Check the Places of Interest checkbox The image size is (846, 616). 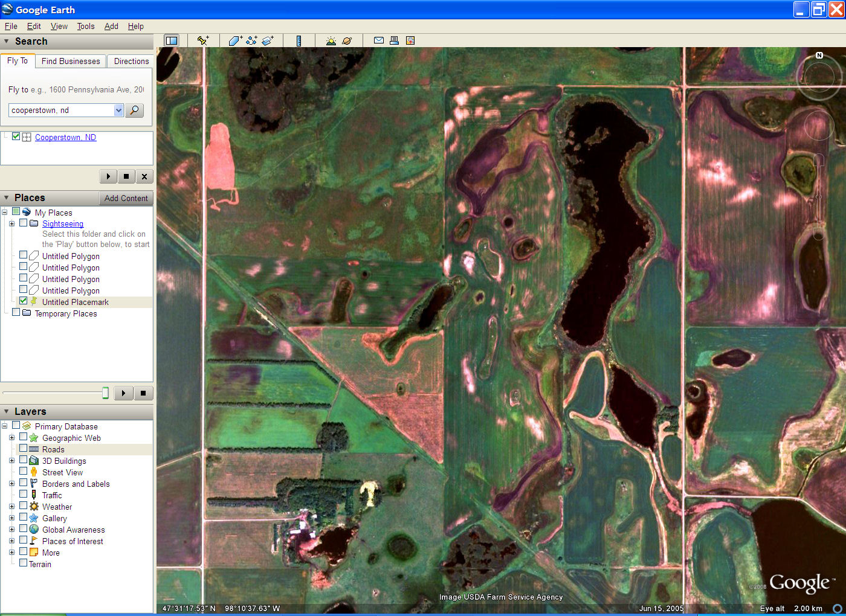(x=23, y=540)
